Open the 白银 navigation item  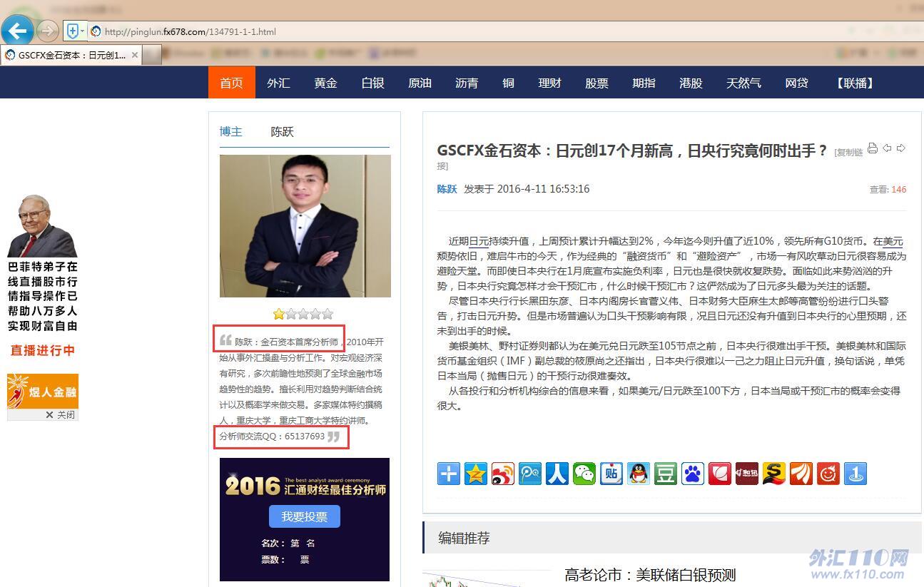(372, 83)
